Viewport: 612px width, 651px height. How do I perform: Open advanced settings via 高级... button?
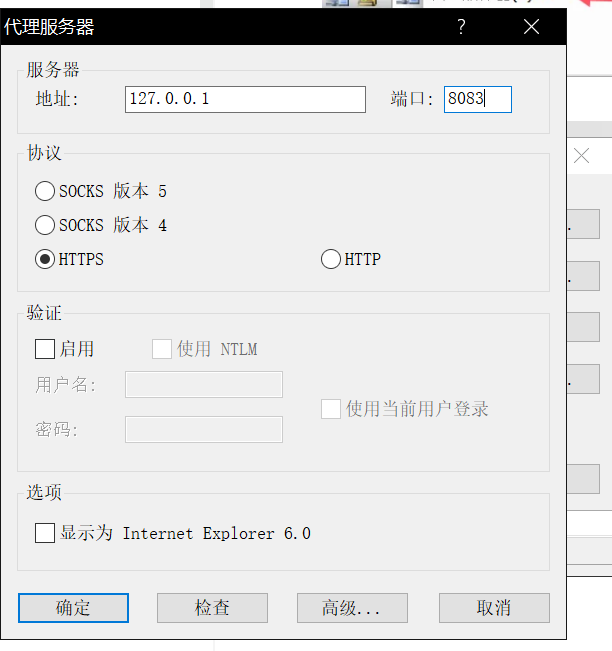[x=352, y=608]
